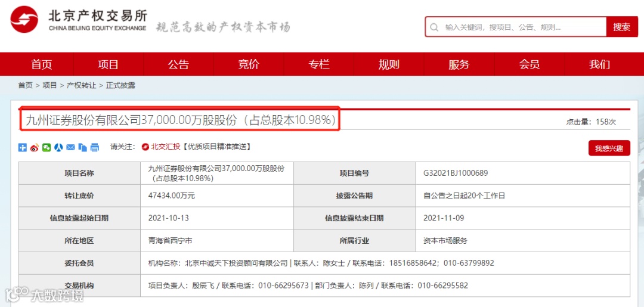Click the 委托会员 label cell
This screenshot has height=307, width=644.
pos(79,263)
